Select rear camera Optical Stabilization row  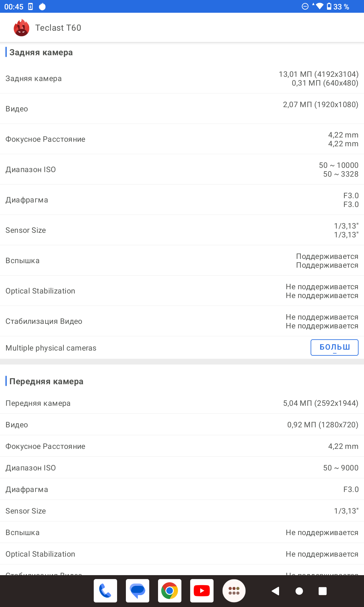(182, 291)
